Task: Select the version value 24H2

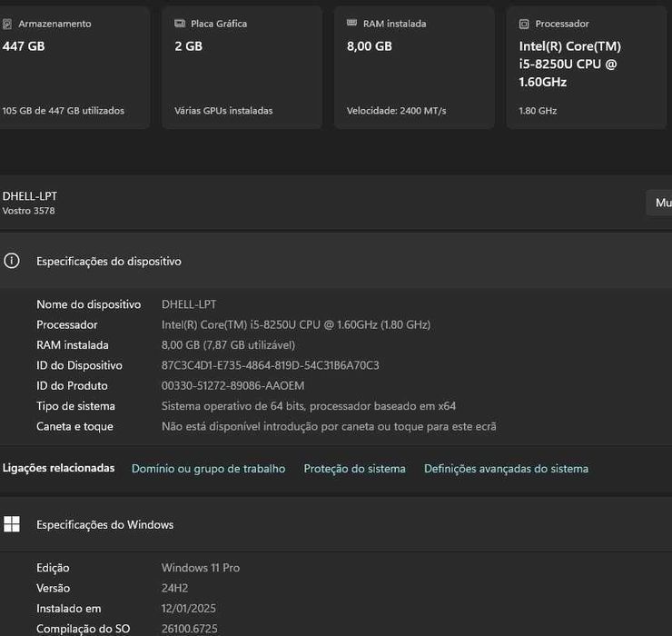Action: point(175,588)
